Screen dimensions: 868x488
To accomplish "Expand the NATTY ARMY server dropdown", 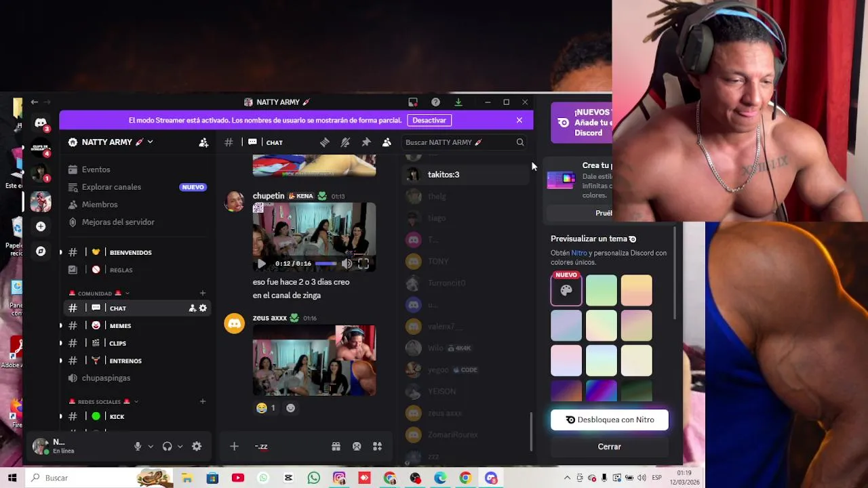I will coord(150,142).
